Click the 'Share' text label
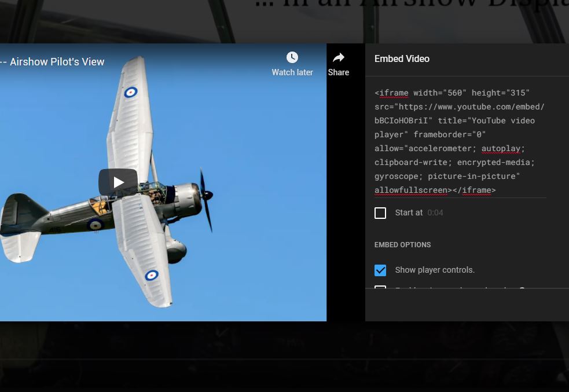569x392 pixels. (339, 73)
